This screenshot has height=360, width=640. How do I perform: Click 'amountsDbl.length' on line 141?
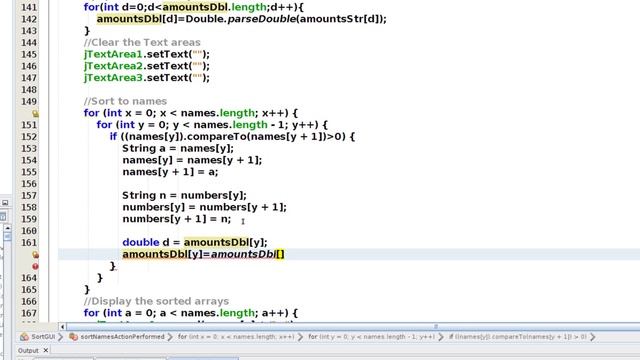[214, 7]
